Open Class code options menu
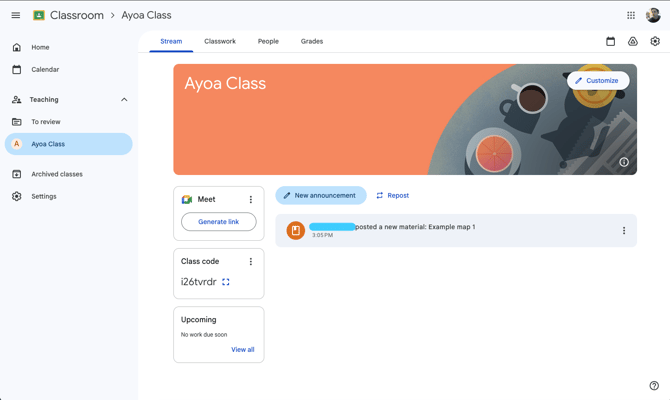The width and height of the screenshot is (670, 400). click(251, 262)
